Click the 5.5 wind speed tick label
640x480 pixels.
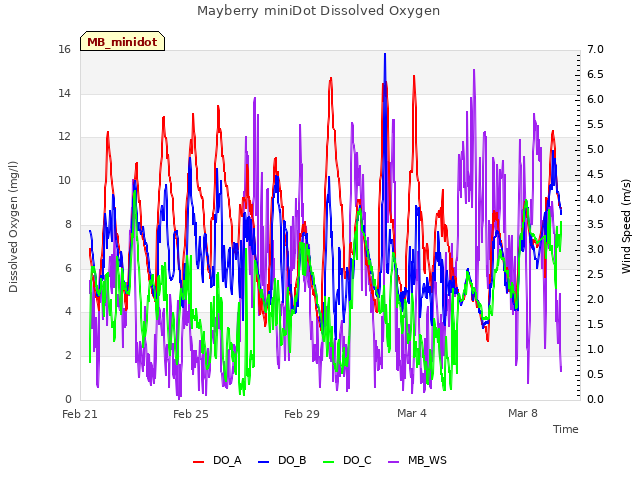[x=595, y=124]
